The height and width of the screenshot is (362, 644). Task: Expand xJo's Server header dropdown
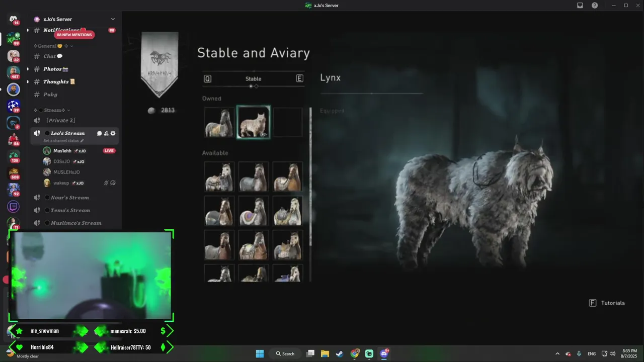113,19
